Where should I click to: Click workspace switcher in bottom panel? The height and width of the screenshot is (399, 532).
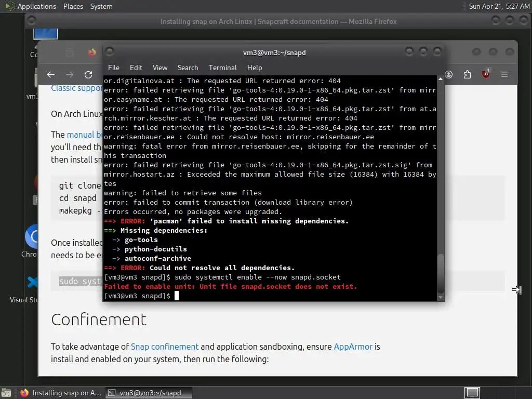(472, 393)
